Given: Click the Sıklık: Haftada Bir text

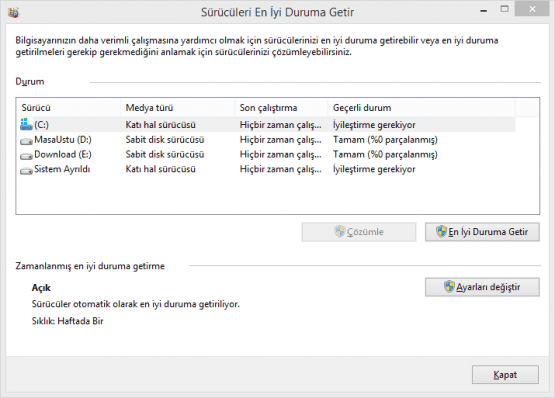Looking at the screenshot, I should coord(68,321).
